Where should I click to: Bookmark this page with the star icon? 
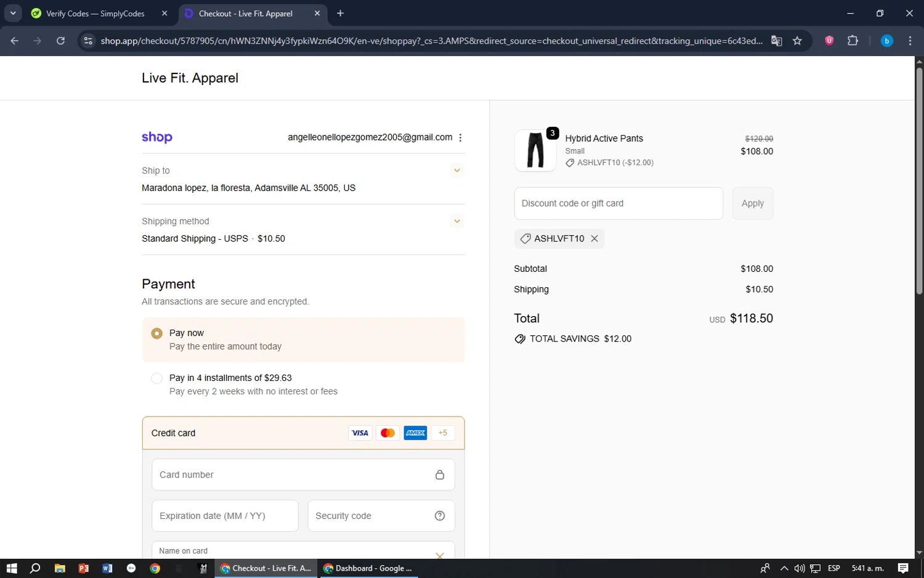(797, 41)
